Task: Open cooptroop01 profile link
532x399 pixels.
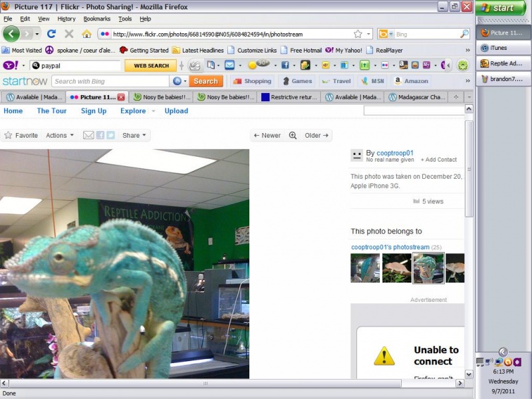Action: pyautogui.click(x=395, y=153)
